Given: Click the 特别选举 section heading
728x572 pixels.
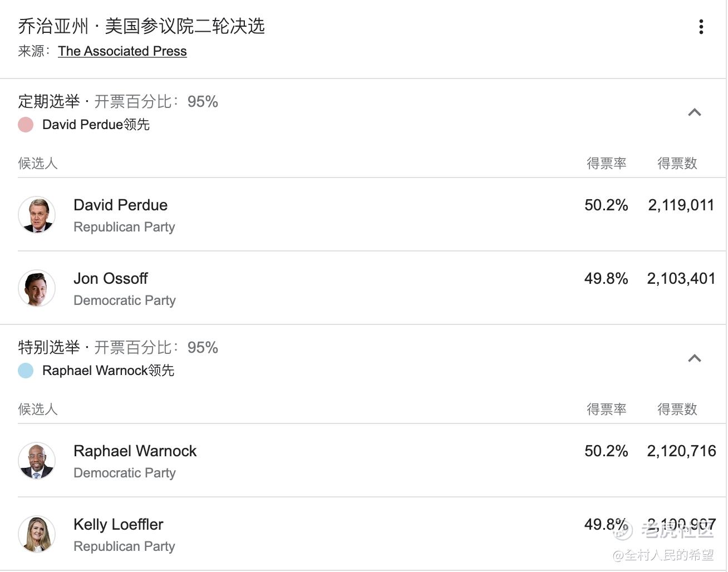Looking at the screenshot, I should (49, 347).
